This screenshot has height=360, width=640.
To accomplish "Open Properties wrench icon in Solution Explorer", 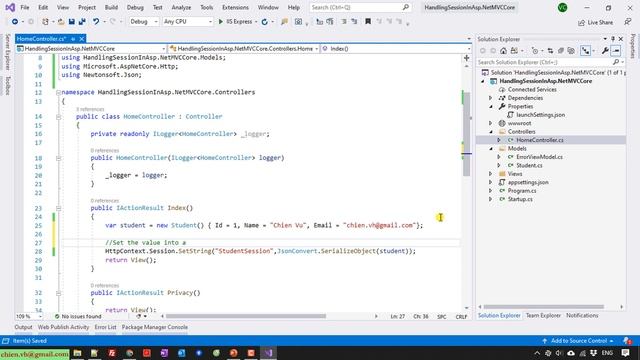I will (x=605, y=51).
